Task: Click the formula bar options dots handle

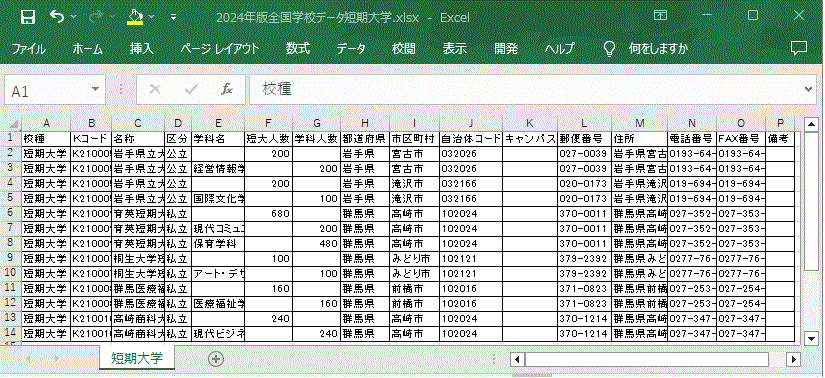Action: coord(122,89)
